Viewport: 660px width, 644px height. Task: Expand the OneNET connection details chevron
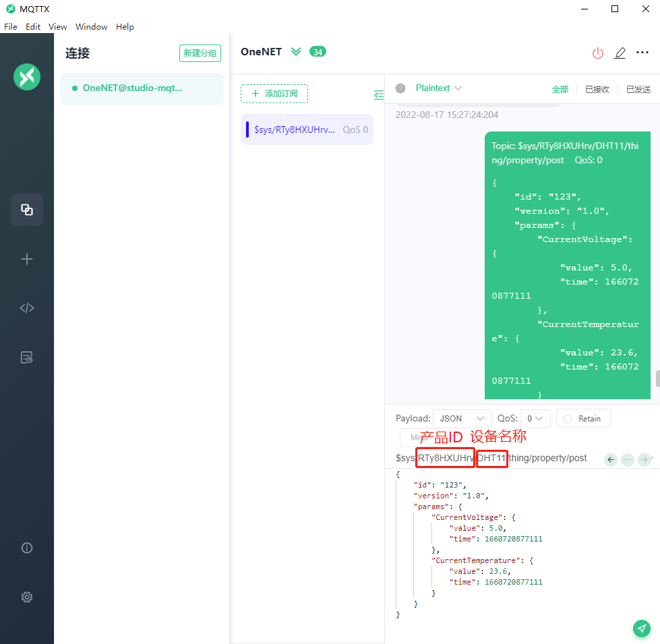pyautogui.click(x=297, y=51)
